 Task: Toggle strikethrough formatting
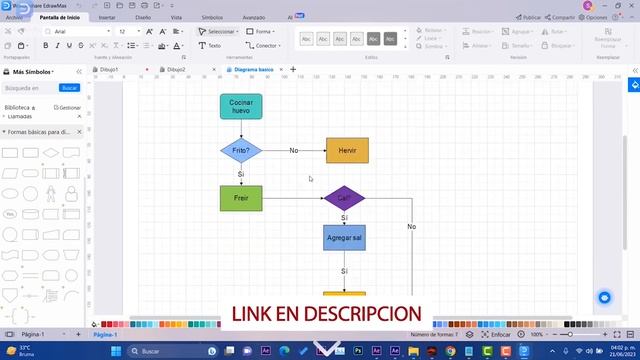(x=81, y=46)
